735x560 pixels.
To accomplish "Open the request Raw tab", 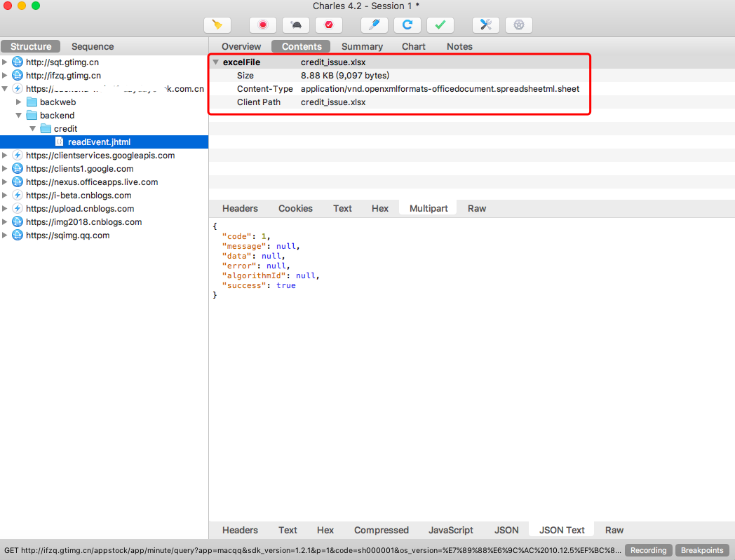I will pyautogui.click(x=477, y=209).
